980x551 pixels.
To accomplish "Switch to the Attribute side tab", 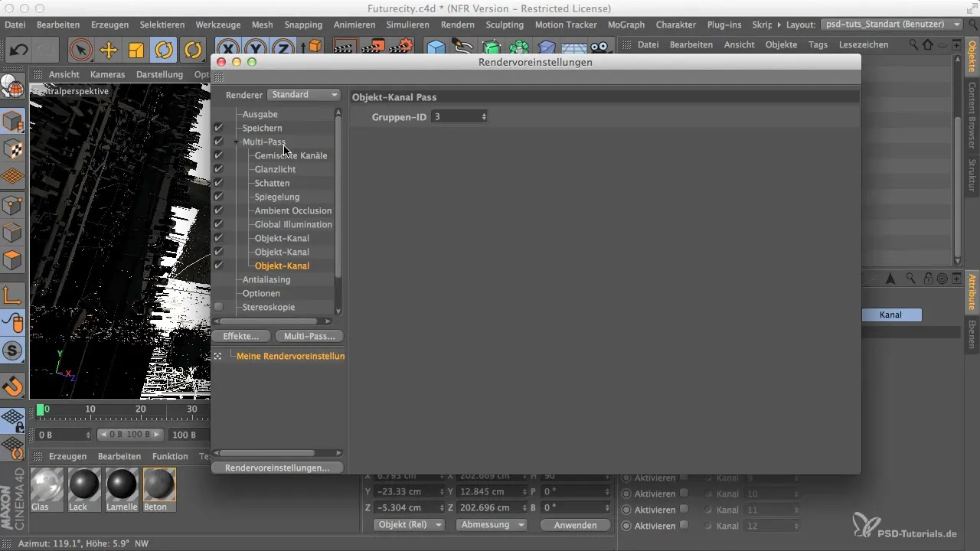I will [x=972, y=291].
